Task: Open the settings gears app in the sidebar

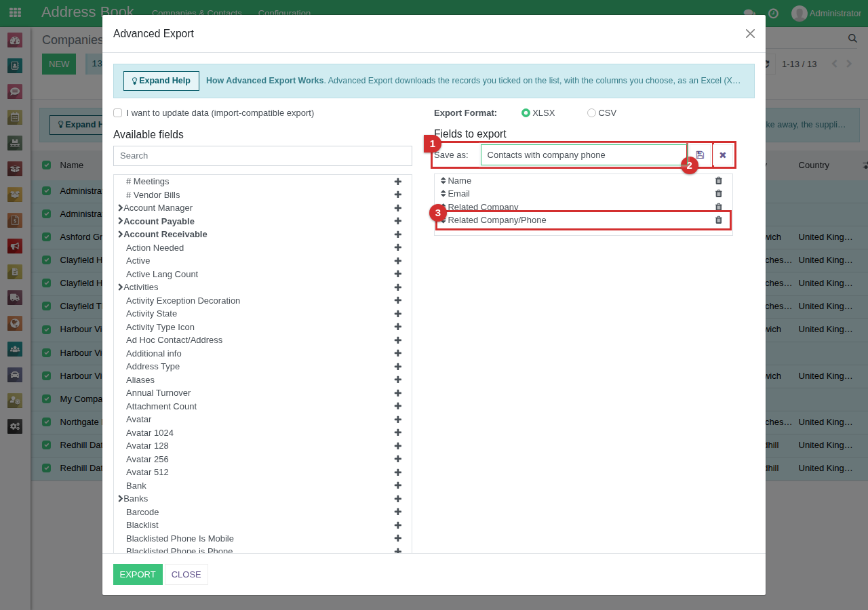Action: tap(15, 426)
